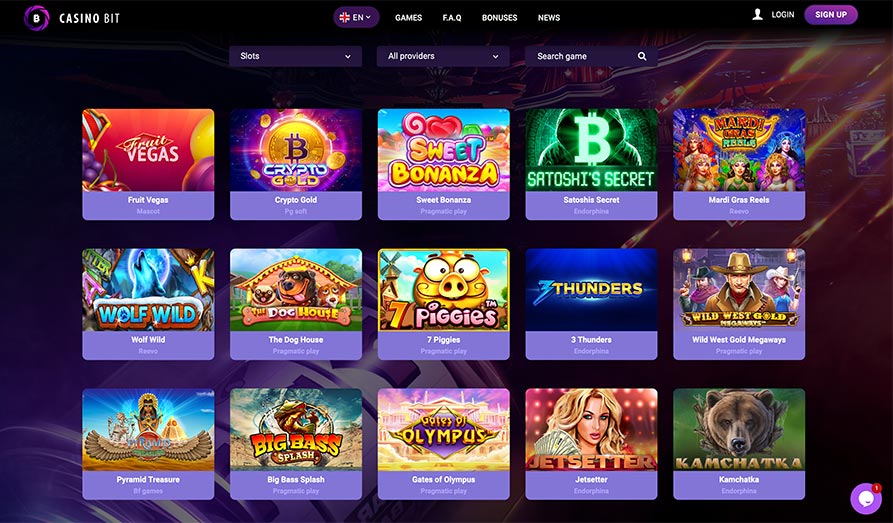Expand the Slots category dropdown

point(296,56)
